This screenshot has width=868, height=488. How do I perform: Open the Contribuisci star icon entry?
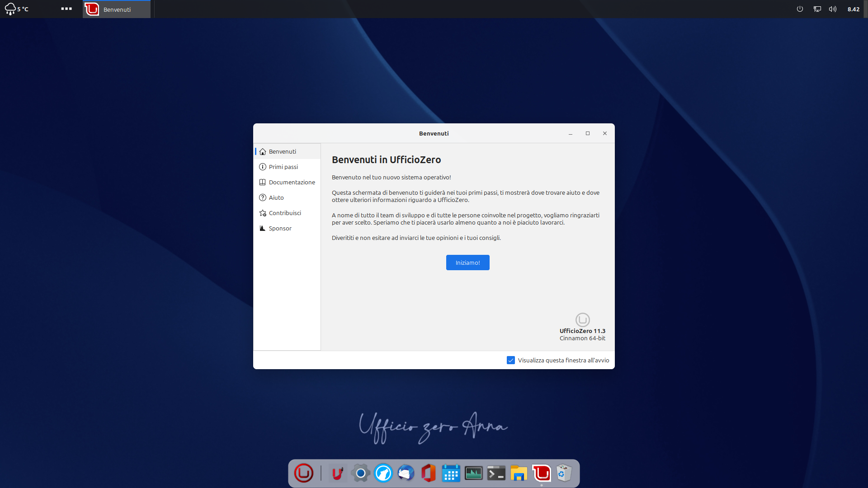pyautogui.click(x=263, y=213)
